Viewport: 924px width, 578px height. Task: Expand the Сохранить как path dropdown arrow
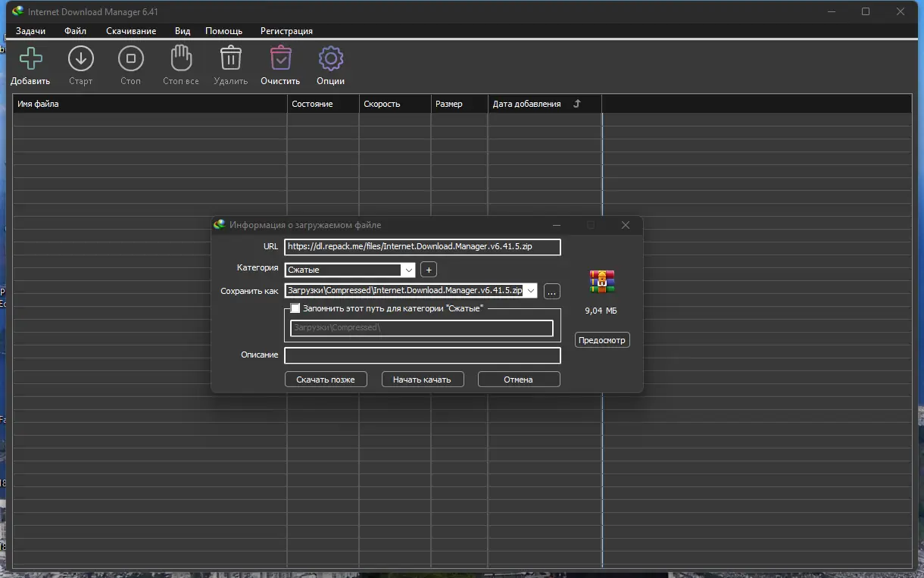coord(530,291)
